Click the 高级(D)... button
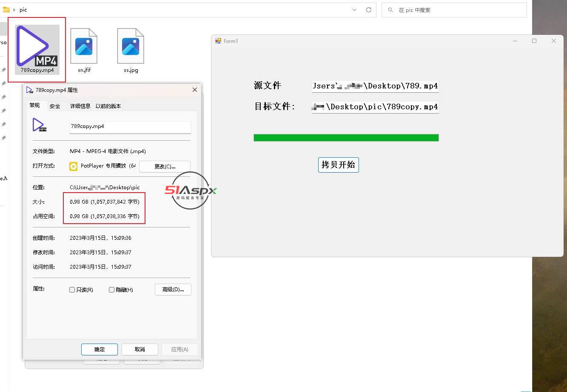 point(173,290)
